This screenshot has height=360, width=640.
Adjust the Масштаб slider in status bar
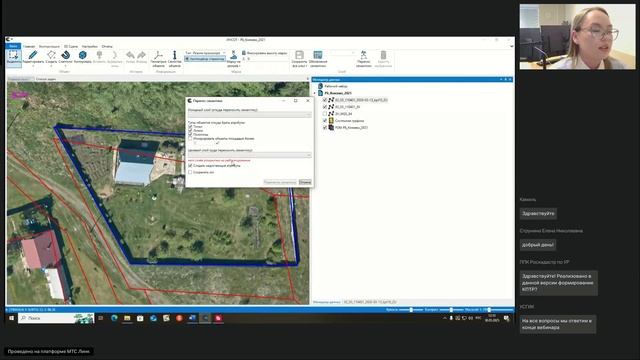pyautogui.click(x=489, y=310)
